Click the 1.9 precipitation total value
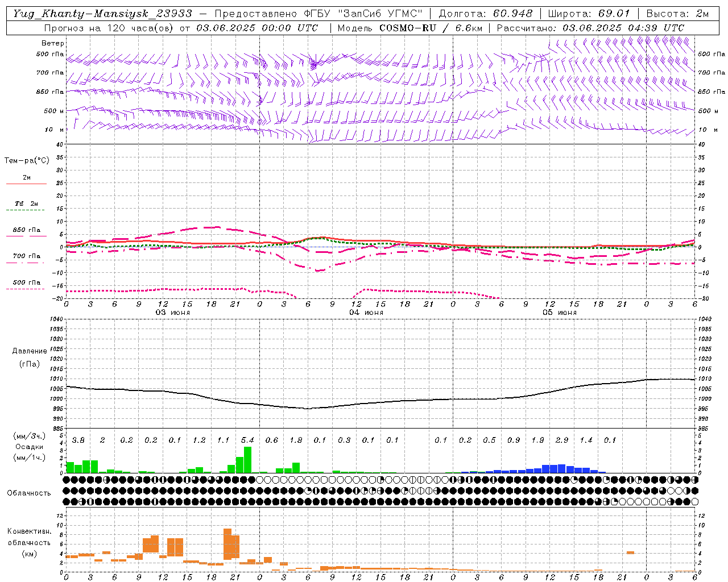This screenshot has width=728, height=582. [x=537, y=440]
